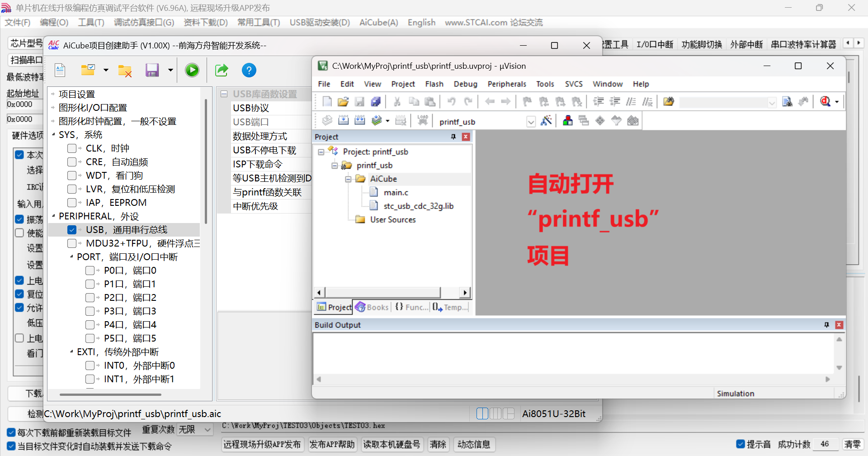Click the Cut scissors icon in µVision toolbar
This screenshot has width=868, height=456.
pyautogui.click(x=397, y=101)
